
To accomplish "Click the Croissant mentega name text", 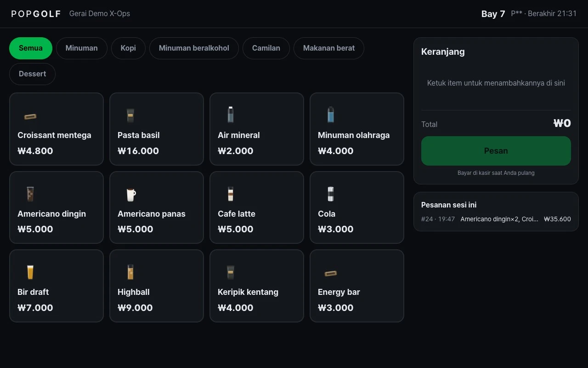I will 54,135.
